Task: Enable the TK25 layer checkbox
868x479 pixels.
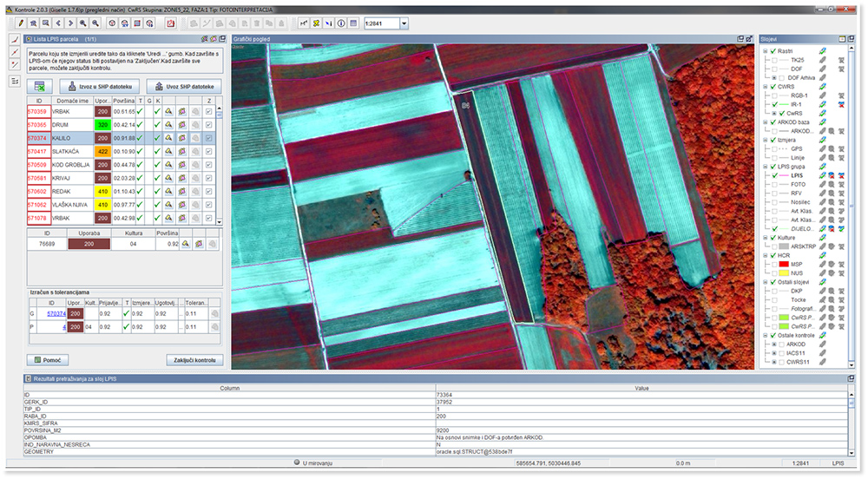Action: (x=775, y=60)
